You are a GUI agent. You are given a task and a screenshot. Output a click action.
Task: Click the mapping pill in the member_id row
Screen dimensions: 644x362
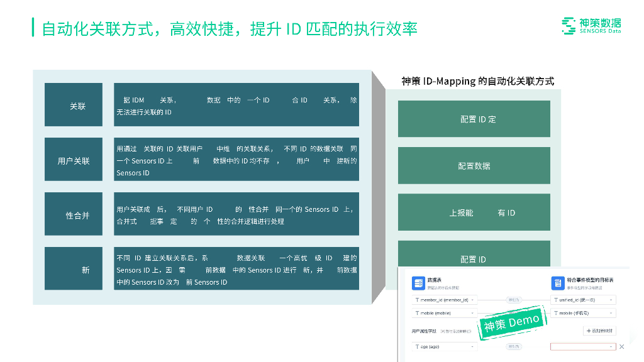click(514, 300)
